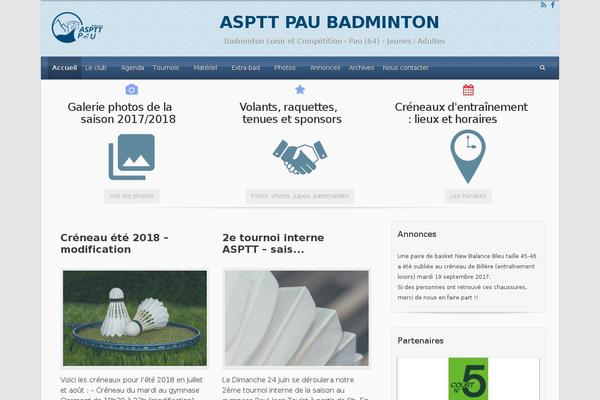The image size is (600, 400).
Task: Expand the Photos menu
Action: pos(285,68)
